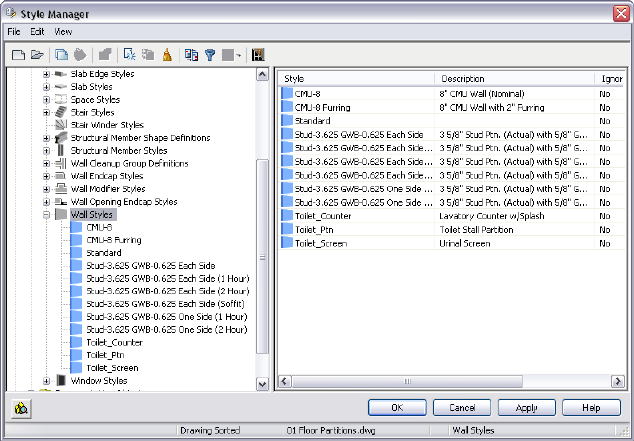This screenshot has width=634, height=441.
Task: Click the Structural Member Styles node icon
Action: point(61,150)
